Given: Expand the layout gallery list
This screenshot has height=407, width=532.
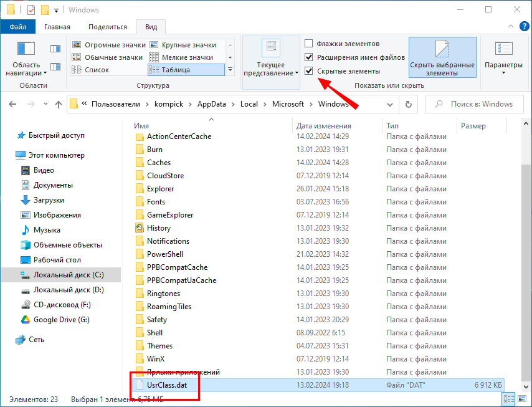Looking at the screenshot, I should (230, 70).
